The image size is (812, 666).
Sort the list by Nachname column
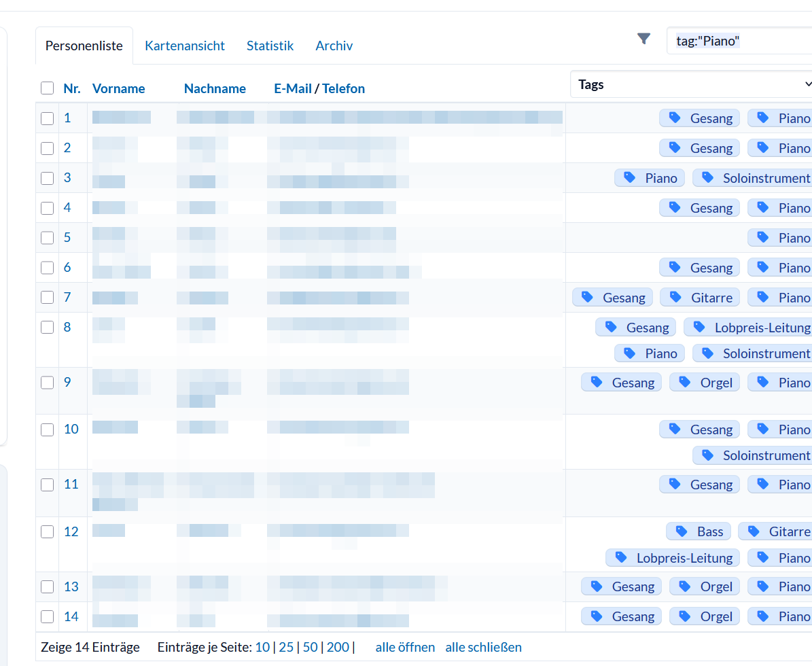coord(215,88)
